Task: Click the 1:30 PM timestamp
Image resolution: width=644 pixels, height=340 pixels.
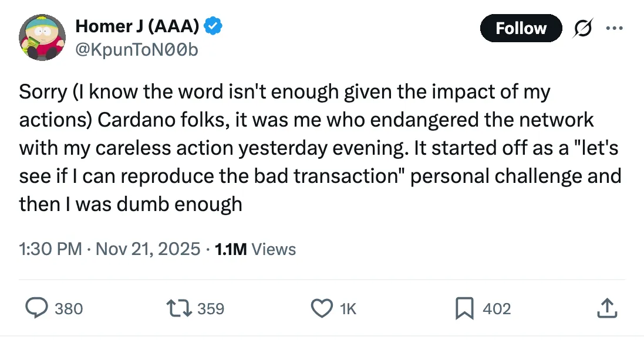Action: pos(50,249)
